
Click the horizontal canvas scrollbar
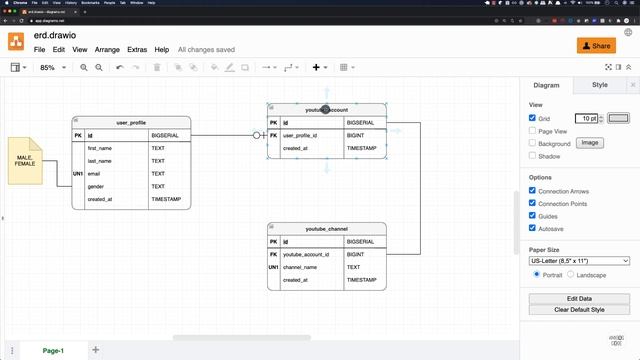coord(242,338)
